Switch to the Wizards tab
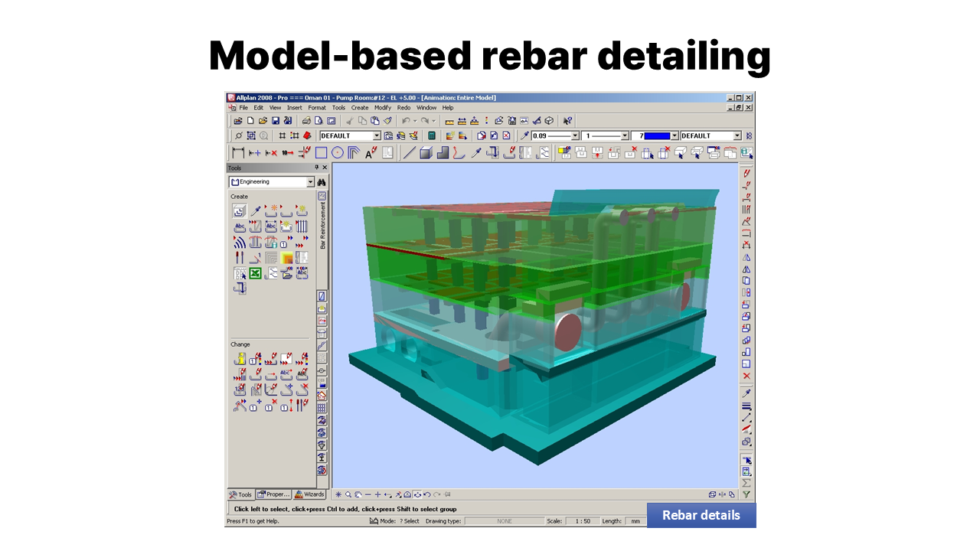The height and width of the screenshot is (551, 980). (x=310, y=494)
